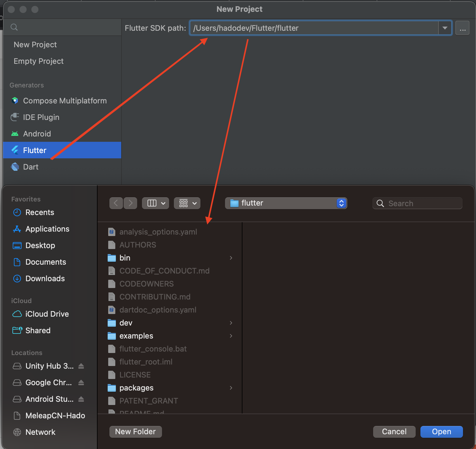Open the New Project entry
The width and height of the screenshot is (476, 449).
(x=62, y=45)
